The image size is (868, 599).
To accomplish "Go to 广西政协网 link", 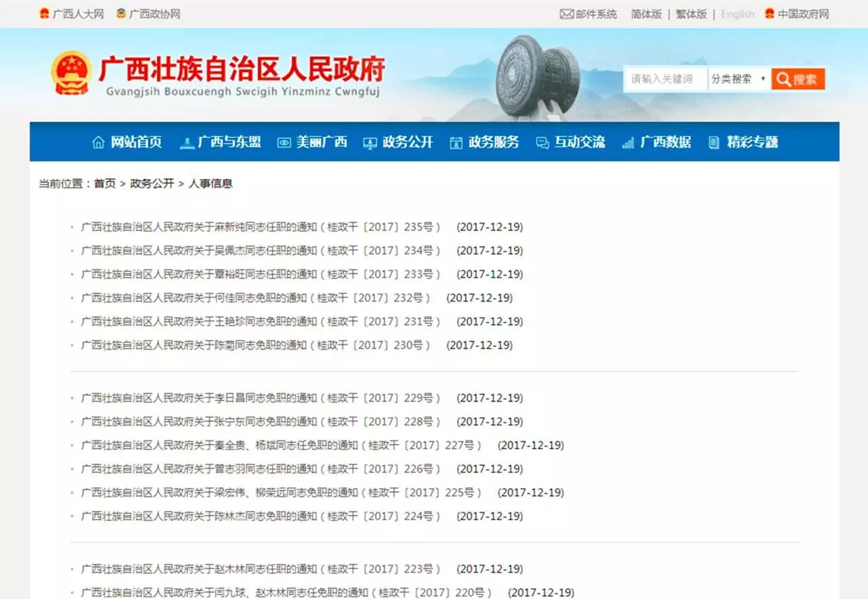I will pos(155,14).
